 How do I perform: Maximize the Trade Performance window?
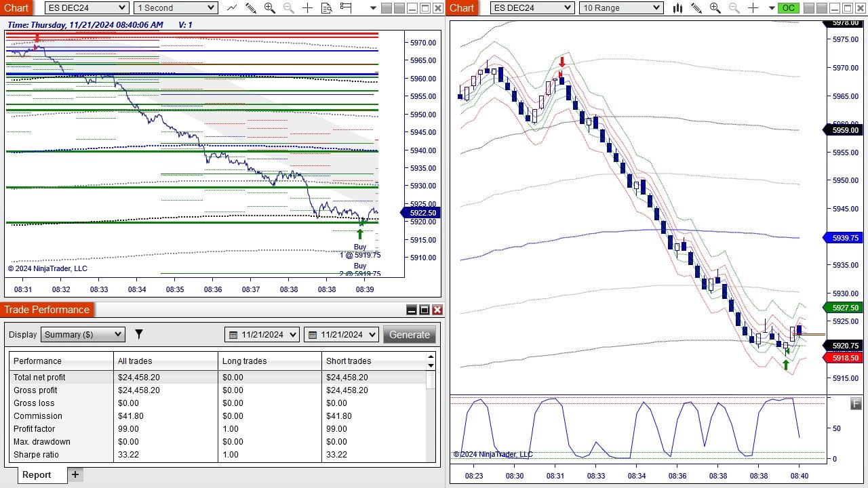tap(425, 310)
